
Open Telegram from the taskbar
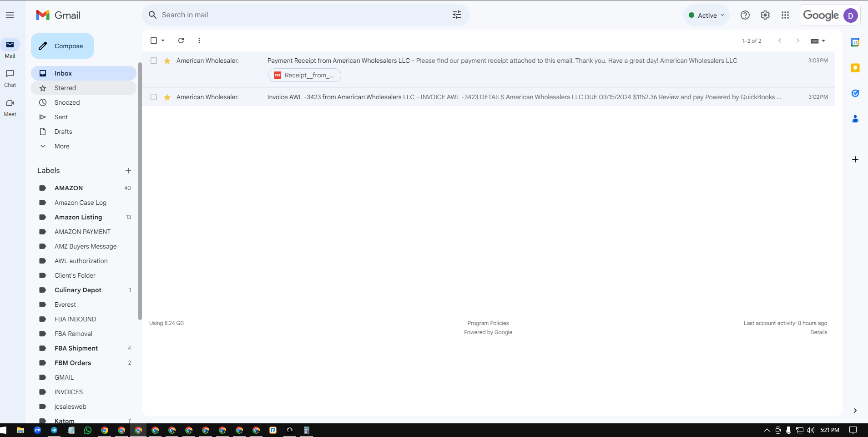point(54,430)
